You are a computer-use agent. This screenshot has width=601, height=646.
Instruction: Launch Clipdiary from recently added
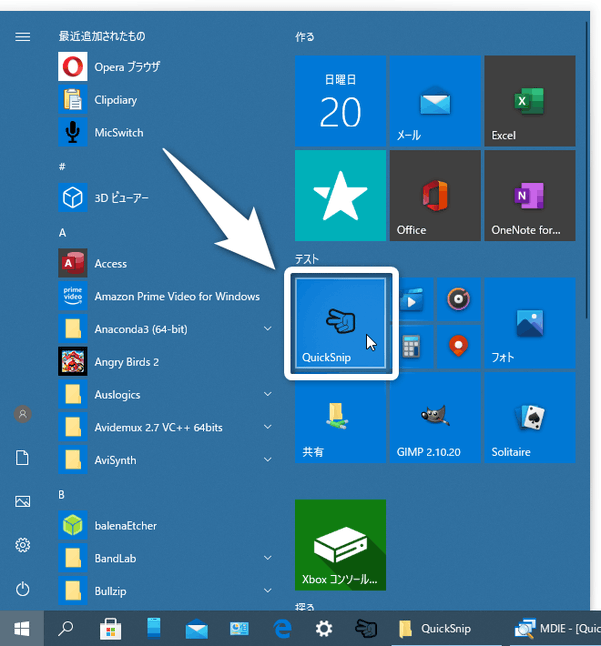point(165,100)
